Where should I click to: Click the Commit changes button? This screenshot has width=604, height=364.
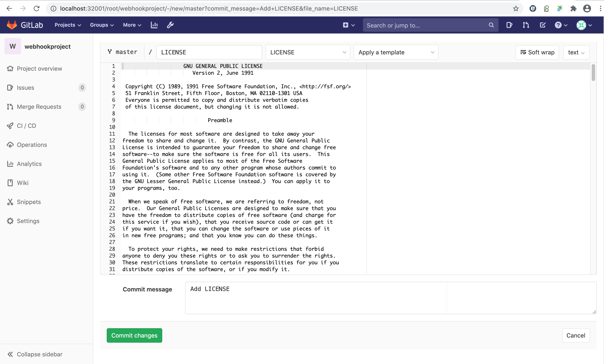pyautogui.click(x=134, y=335)
